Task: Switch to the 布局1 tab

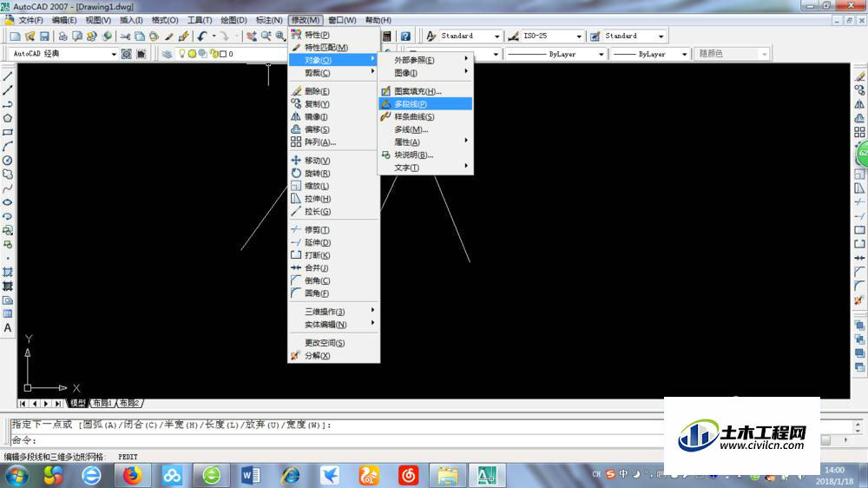Action: [x=102, y=403]
